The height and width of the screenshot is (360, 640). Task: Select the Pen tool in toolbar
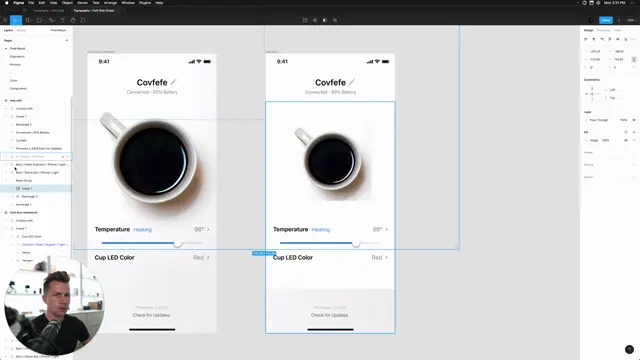click(51, 20)
